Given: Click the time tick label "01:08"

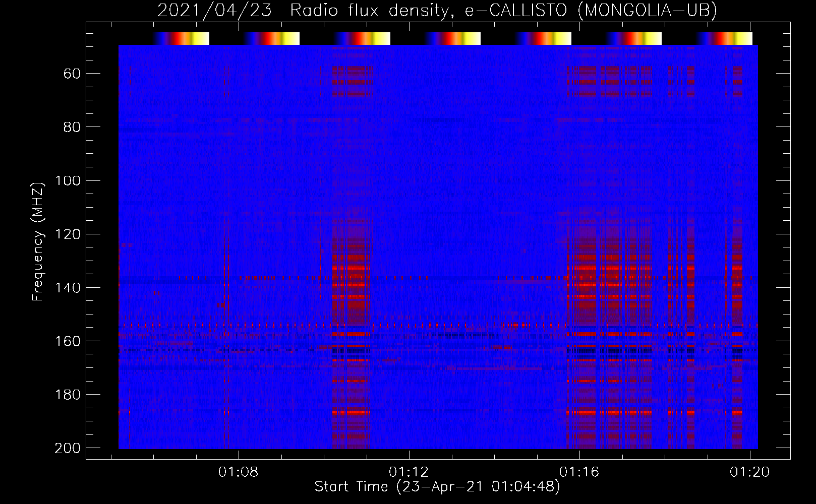Looking at the screenshot, I should [x=238, y=472].
